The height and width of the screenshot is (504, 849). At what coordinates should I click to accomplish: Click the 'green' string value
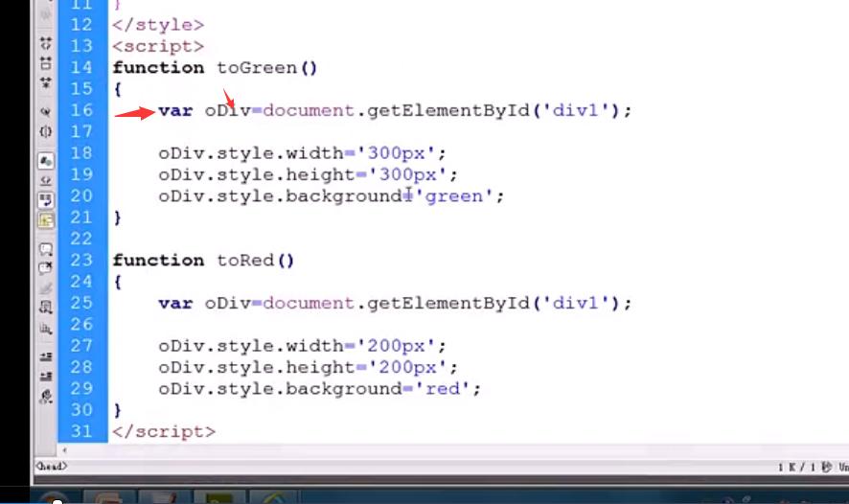[454, 196]
